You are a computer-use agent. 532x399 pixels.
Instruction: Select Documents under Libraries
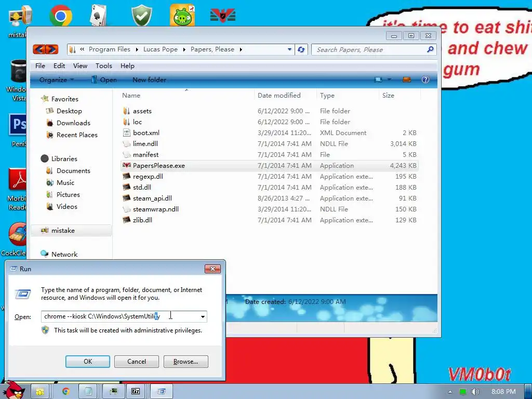tap(73, 170)
